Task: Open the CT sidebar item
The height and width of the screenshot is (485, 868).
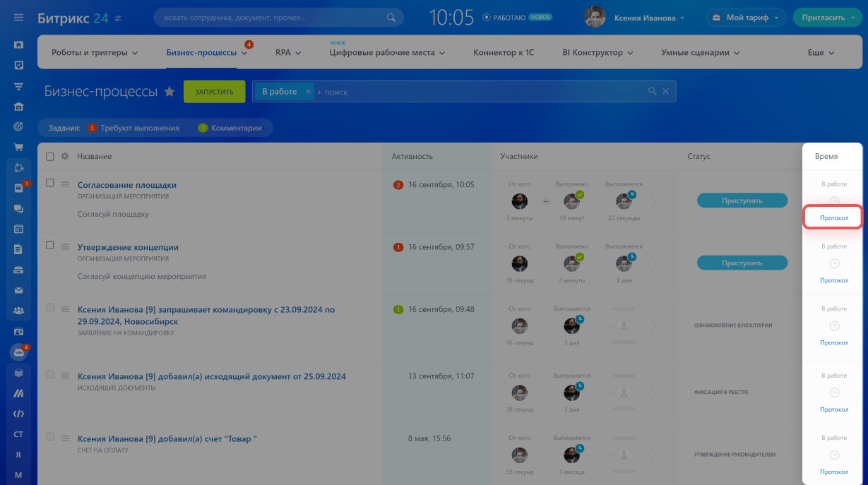Action: tap(18, 434)
